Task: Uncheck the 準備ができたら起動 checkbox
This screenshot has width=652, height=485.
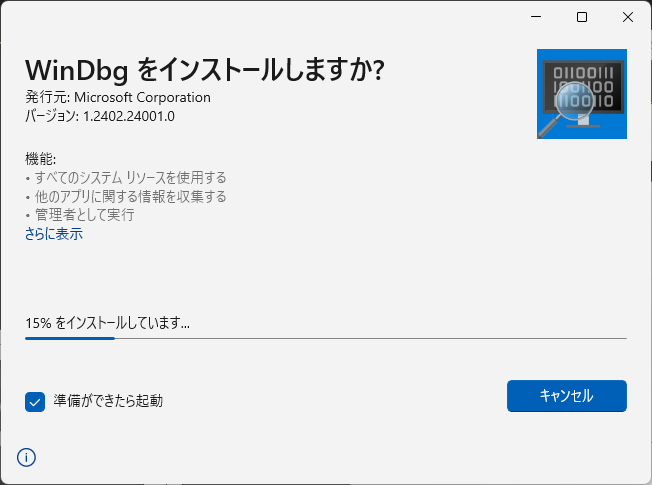Action: click(35, 402)
